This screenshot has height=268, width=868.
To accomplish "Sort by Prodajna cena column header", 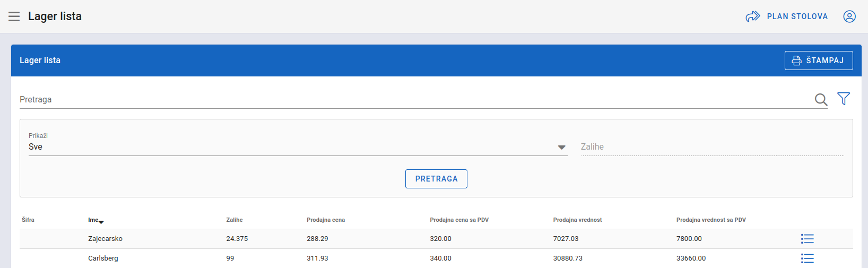I will click(326, 220).
